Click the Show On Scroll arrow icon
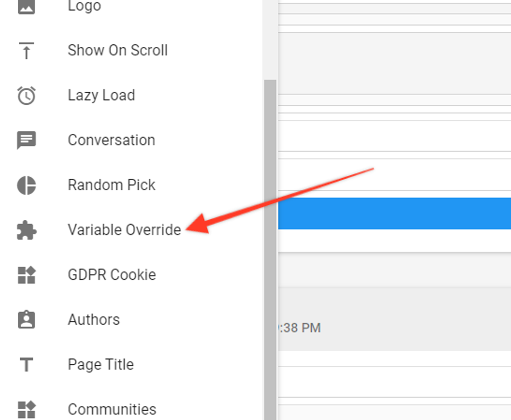Viewport: 511px width, 420px height. click(26, 51)
